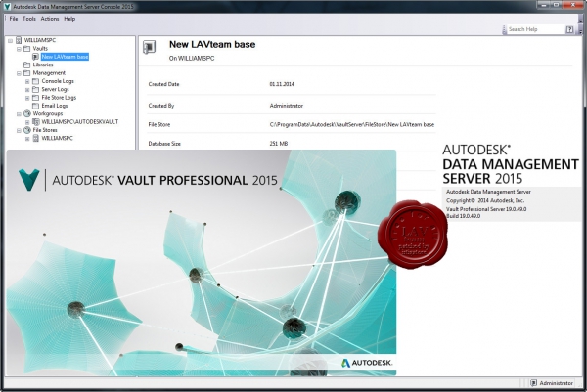The width and height of the screenshot is (587, 392).
Task: Select the WILLIAMSPC root tree label
Action: (x=40, y=40)
